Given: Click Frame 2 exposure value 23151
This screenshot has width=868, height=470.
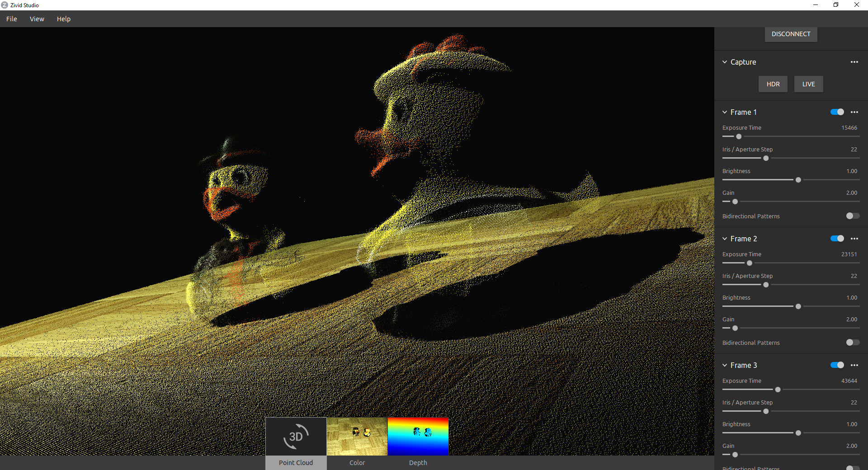Looking at the screenshot, I should click(849, 254).
